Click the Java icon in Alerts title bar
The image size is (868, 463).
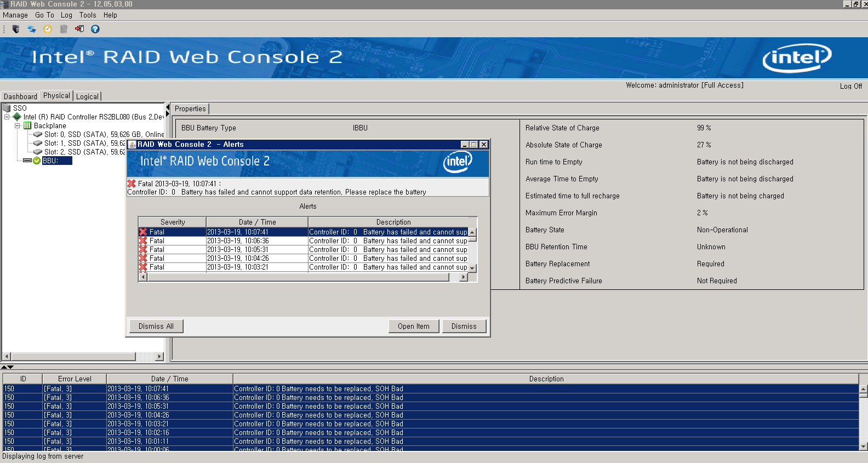[132, 145]
